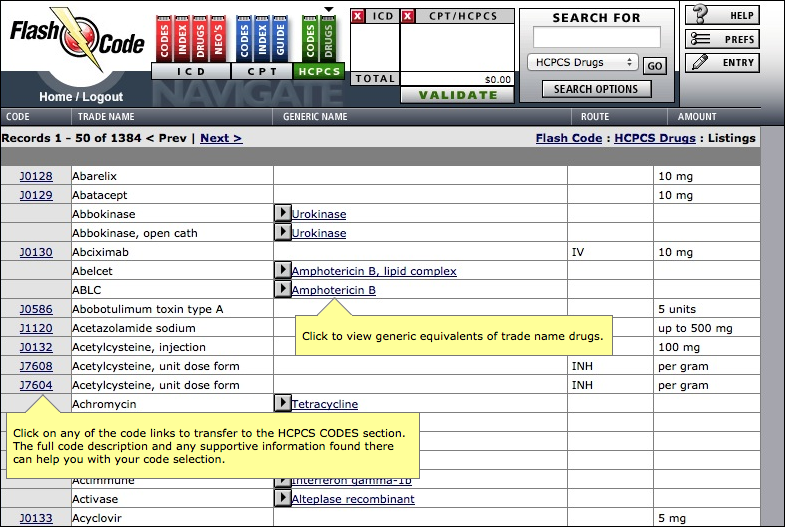Open the red NEO'S book

[218, 40]
